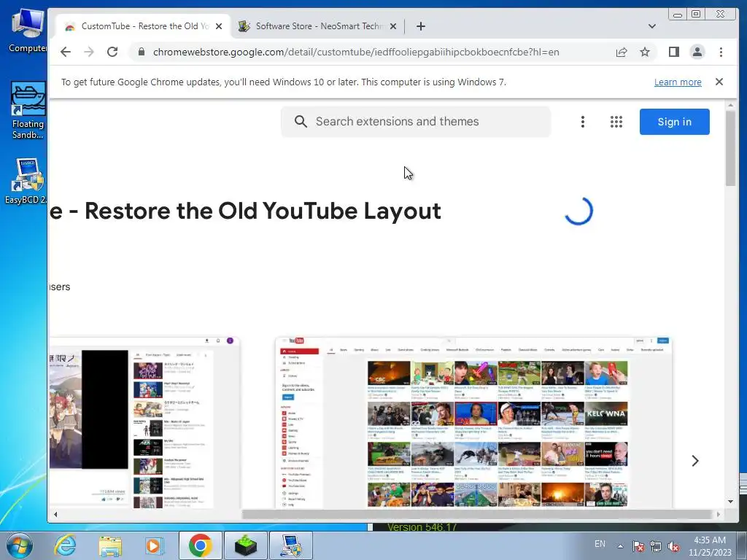Open a new tab with plus button
The width and height of the screenshot is (747, 560).
tap(421, 26)
